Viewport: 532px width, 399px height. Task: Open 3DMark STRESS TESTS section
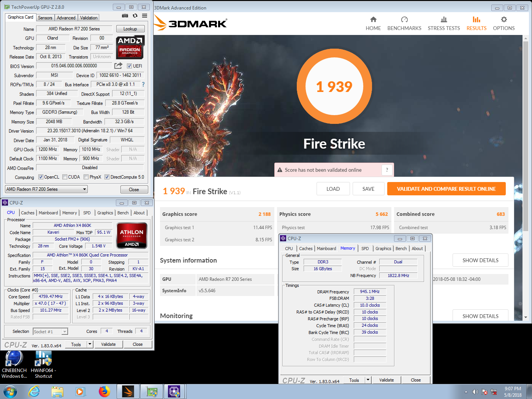(x=443, y=24)
